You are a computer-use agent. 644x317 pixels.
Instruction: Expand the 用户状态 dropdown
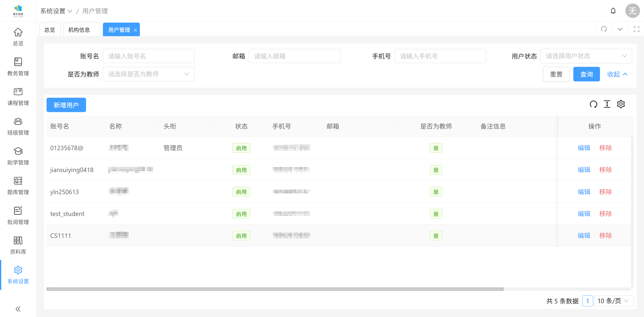tap(586, 56)
